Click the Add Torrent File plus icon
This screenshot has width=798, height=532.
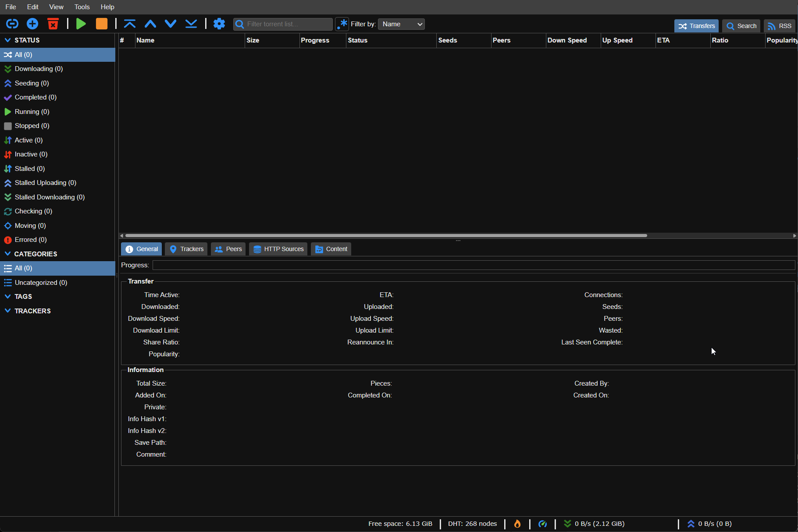(x=32, y=24)
